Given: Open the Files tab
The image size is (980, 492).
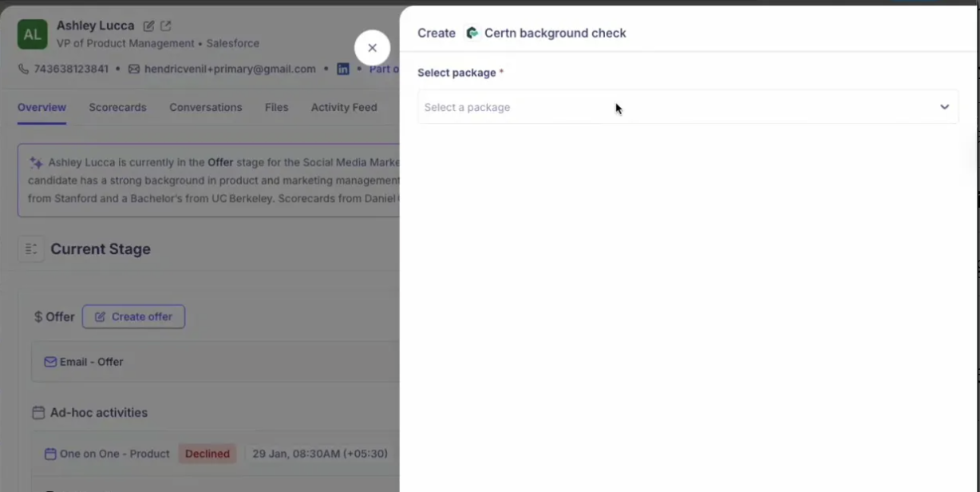Looking at the screenshot, I should coord(276,107).
